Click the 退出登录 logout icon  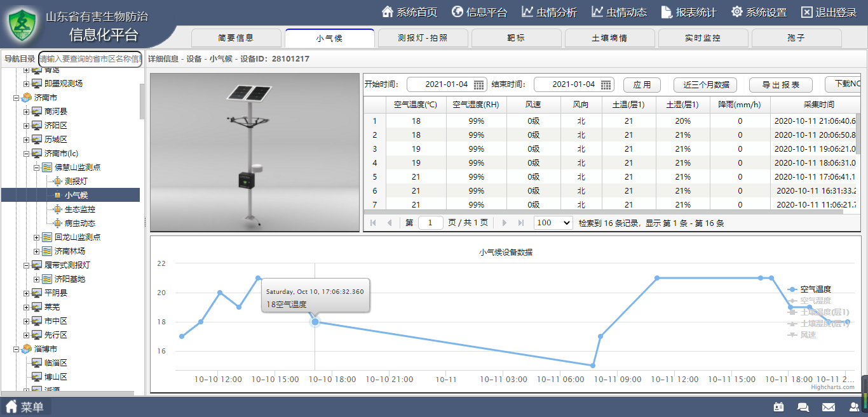807,12
